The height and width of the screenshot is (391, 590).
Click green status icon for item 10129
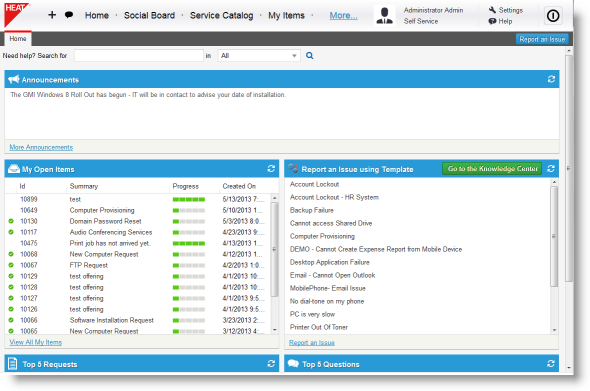[11, 276]
